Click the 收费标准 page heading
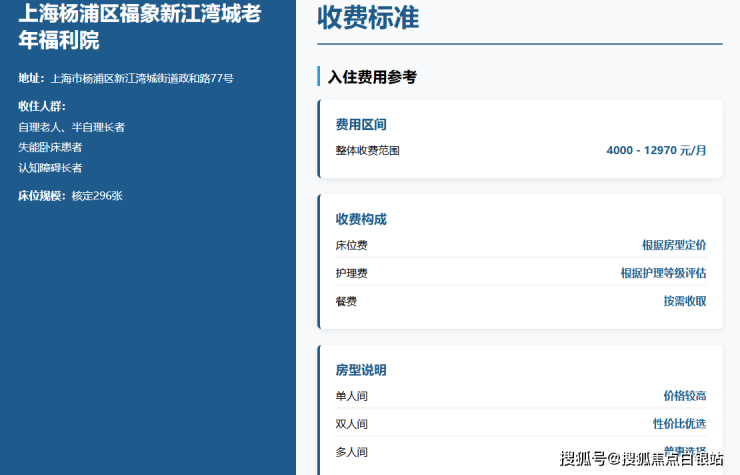Viewport: 740px width, 475px height. (368, 18)
